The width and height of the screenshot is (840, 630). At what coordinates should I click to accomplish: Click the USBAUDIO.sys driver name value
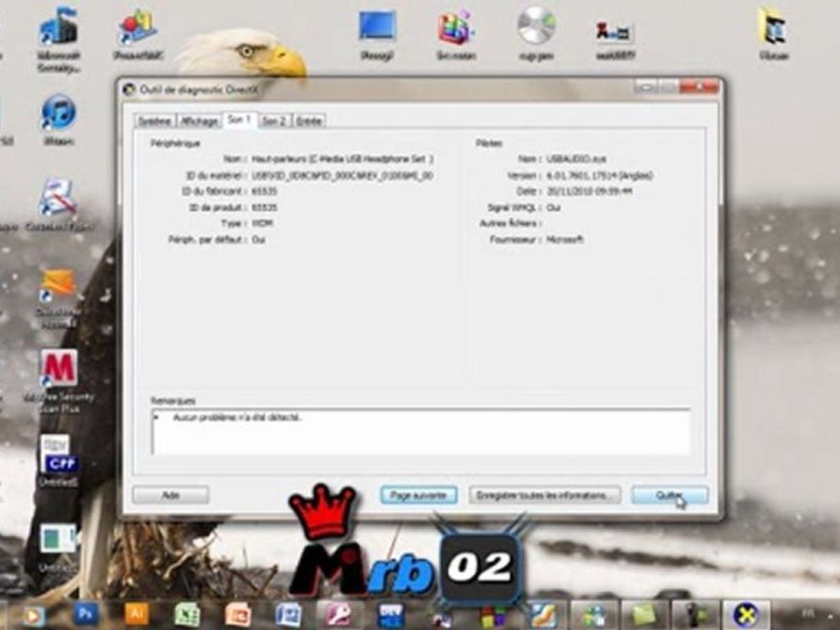576,159
